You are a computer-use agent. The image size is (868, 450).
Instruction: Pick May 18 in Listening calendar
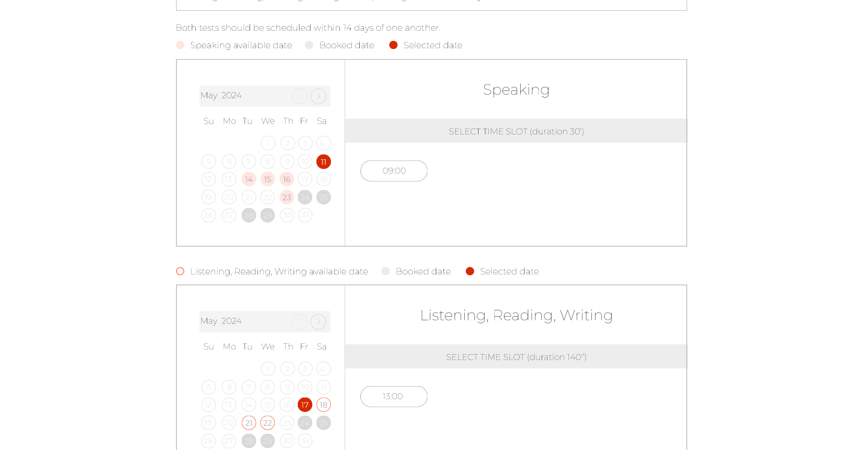tap(324, 405)
